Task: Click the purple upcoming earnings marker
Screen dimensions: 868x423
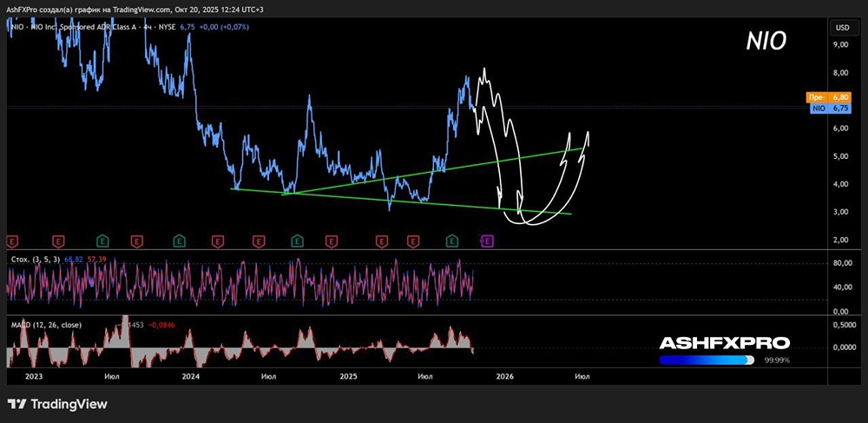Action: click(488, 241)
